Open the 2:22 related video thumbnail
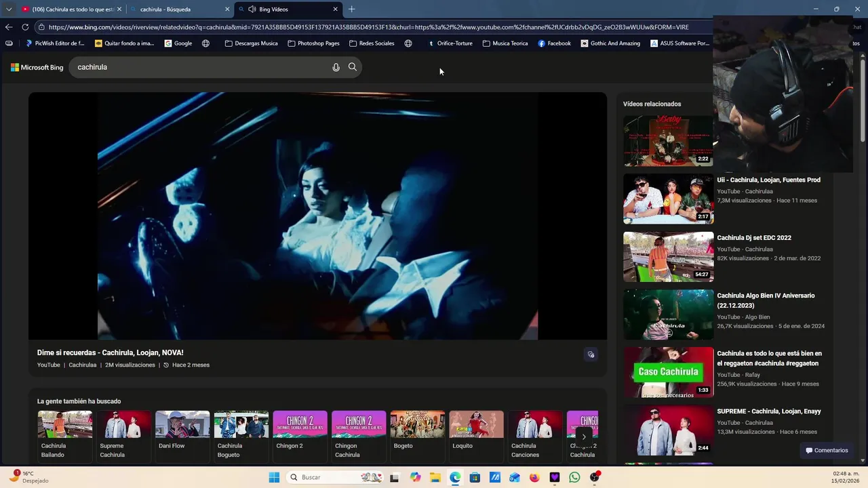 click(668, 141)
